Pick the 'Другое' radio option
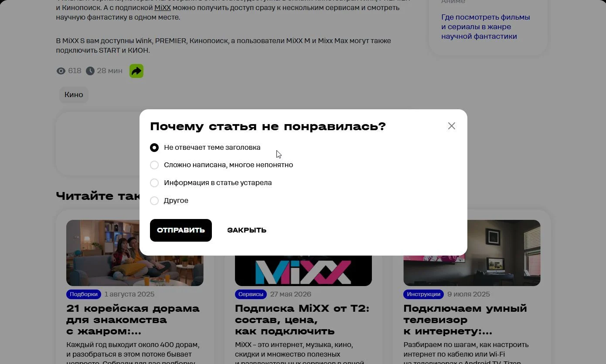The height and width of the screenshot is (364, 606). pos(154,201)
